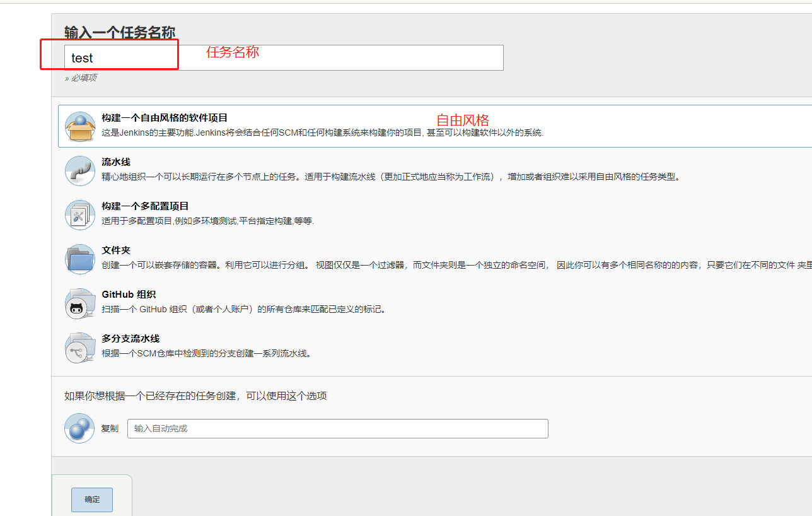Click the freestyle project description text
This screenshot has width=812, height=516.
point(322,133)
